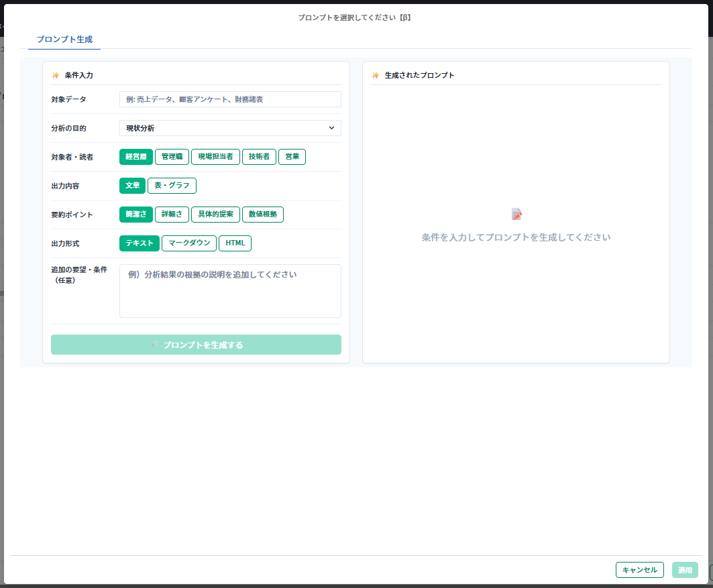
Task: Choose 現場担当者 audience option
Action: click(x=215, y=157)
